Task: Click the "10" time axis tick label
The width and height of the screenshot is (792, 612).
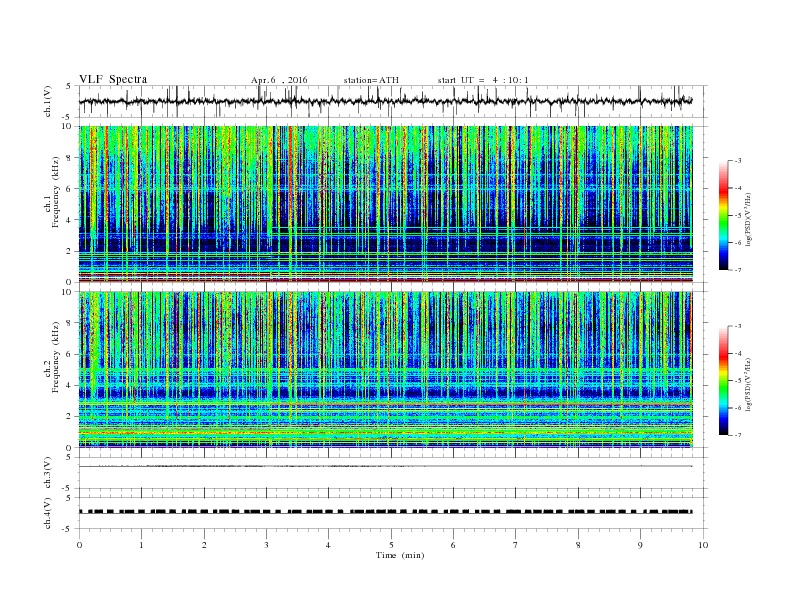Action: point(703,545)
